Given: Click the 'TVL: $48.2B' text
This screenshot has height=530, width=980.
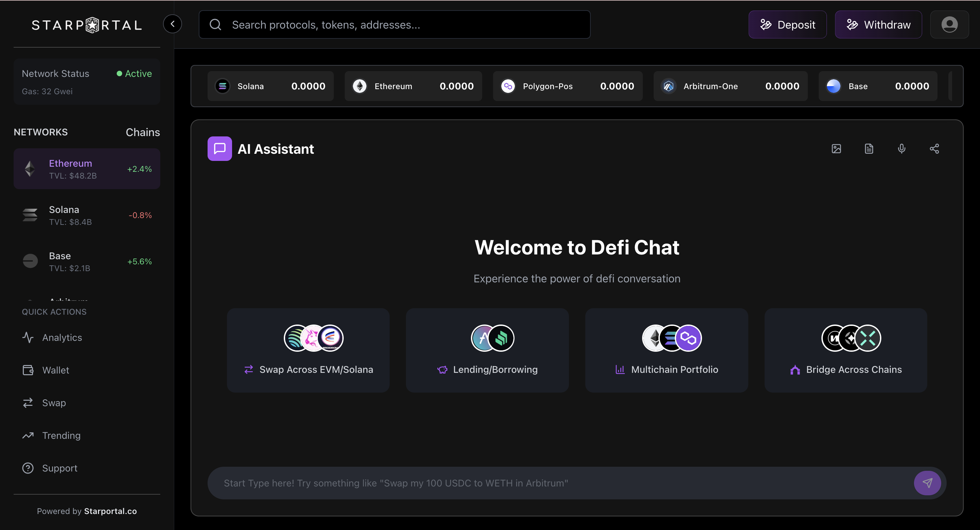Looking at the screenshot, I should point(73,176).
